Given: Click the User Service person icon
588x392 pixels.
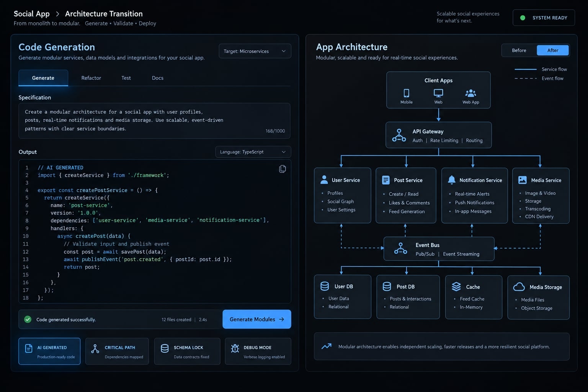Looking at the screenshot, I should [324, 180].
